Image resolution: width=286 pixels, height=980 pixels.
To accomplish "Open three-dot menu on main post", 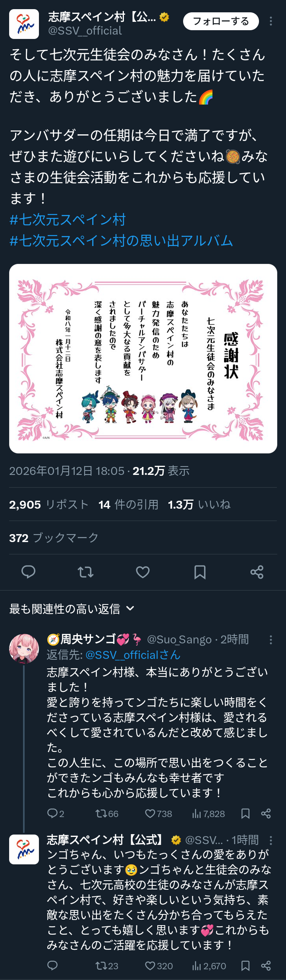I will [271, 21].
